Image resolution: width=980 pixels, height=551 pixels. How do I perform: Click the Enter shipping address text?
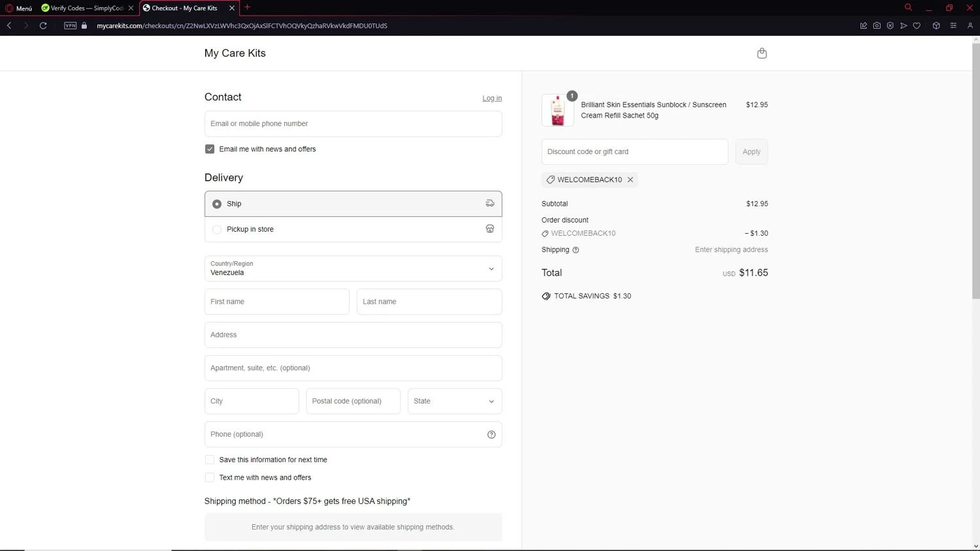point(731,249)
